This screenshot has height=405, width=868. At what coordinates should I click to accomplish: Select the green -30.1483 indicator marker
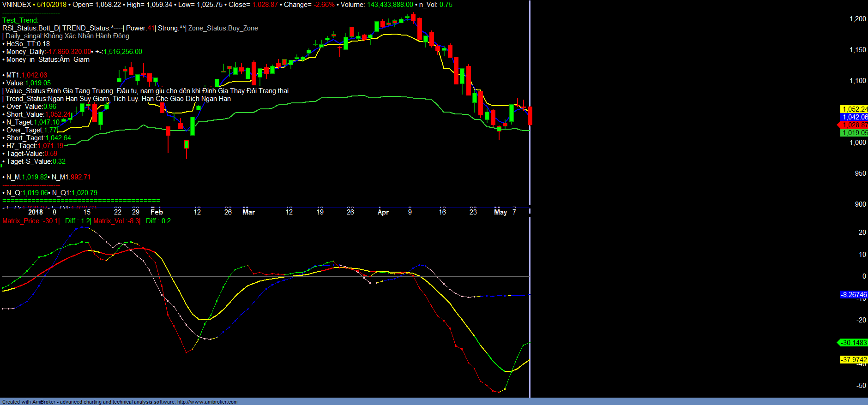point(853,343)
